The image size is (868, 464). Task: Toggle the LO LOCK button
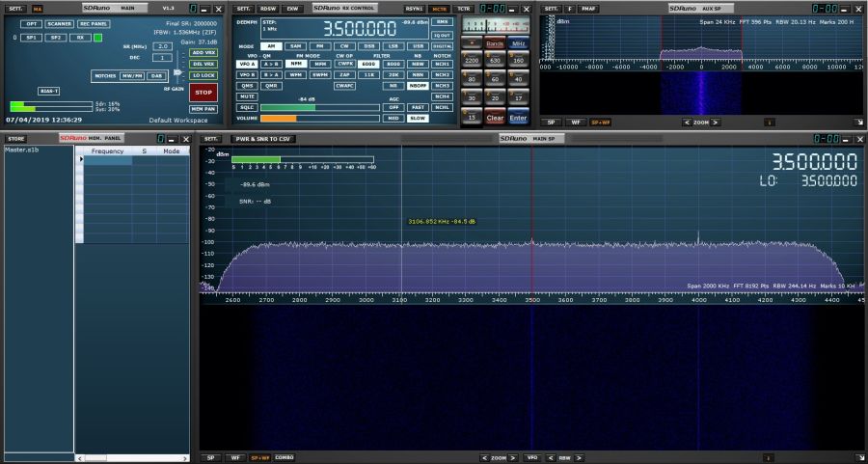[x=203, y=74]
